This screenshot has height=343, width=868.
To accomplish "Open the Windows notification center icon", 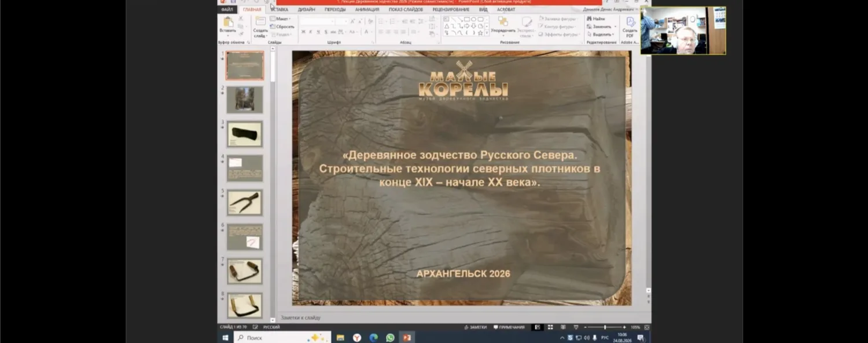I will click(x=640, y=338).
